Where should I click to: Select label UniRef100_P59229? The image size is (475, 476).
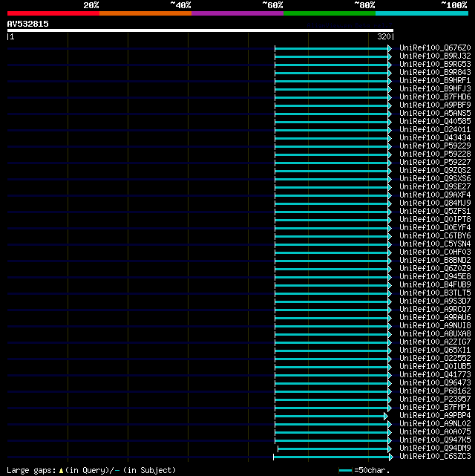coord(435,146)
